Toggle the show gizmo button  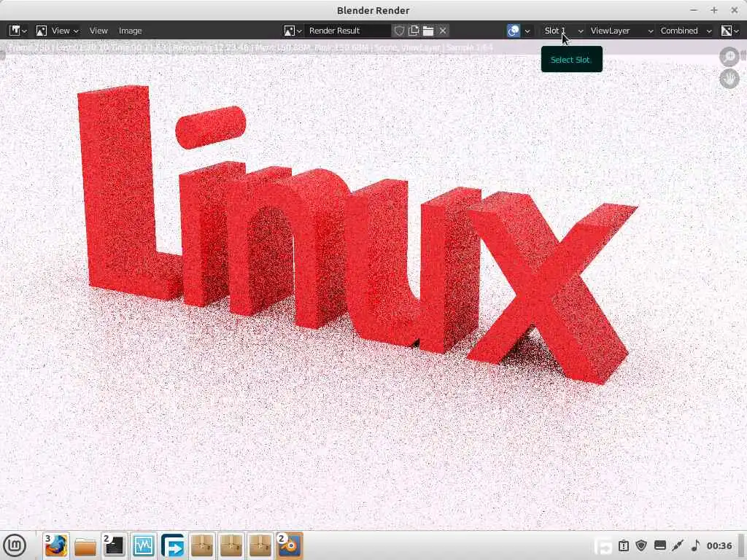point(513,31)
